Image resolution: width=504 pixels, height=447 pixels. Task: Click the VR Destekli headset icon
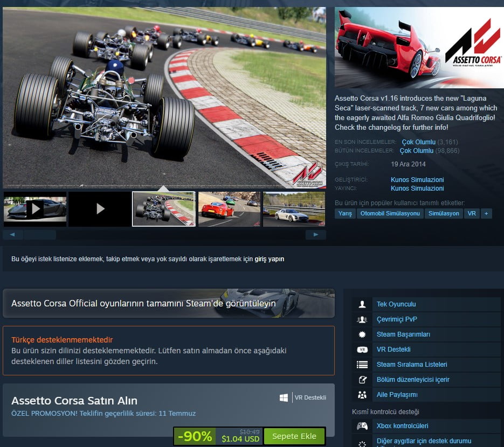(x=362, y=349)
